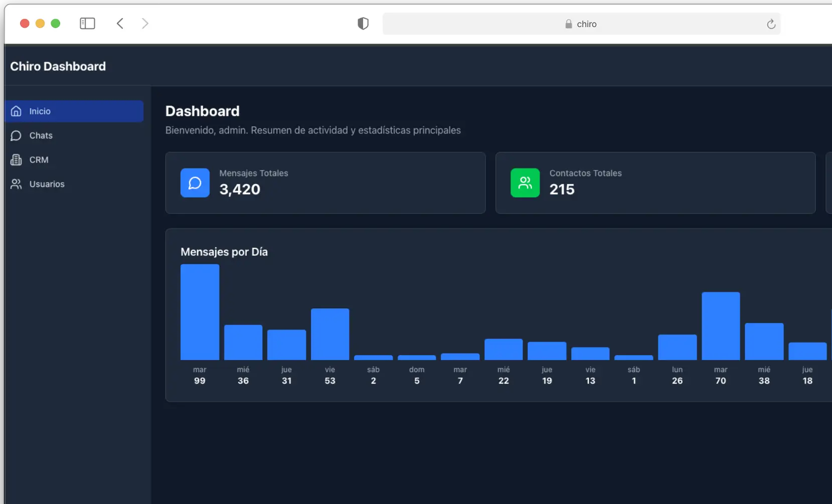Open the Chats menu item

click(41, 135)
